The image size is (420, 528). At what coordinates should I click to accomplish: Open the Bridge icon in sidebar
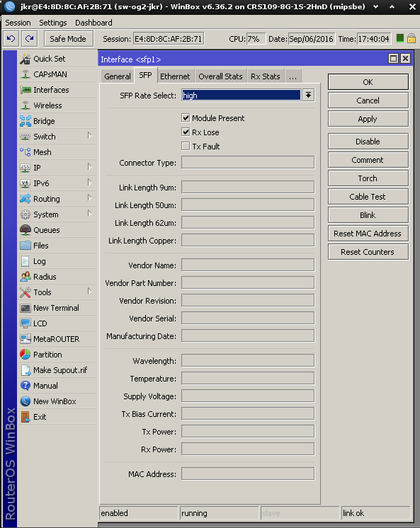coord(25,121)
